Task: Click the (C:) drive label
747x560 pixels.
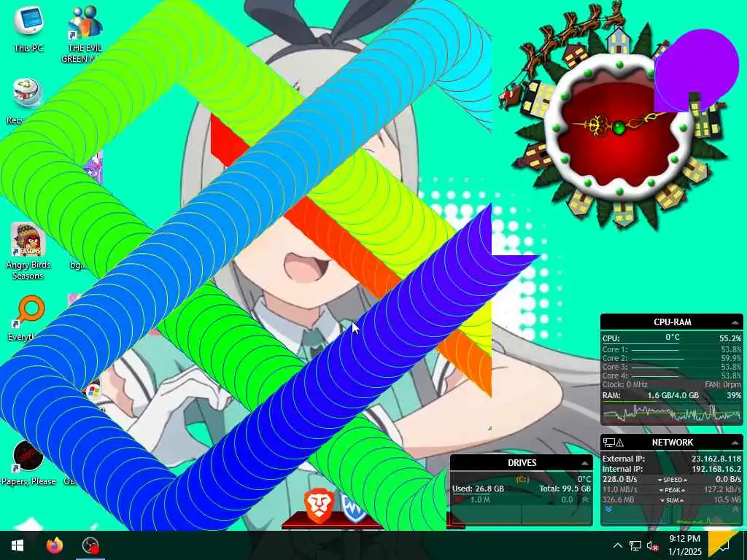Action: coord(522,480)
